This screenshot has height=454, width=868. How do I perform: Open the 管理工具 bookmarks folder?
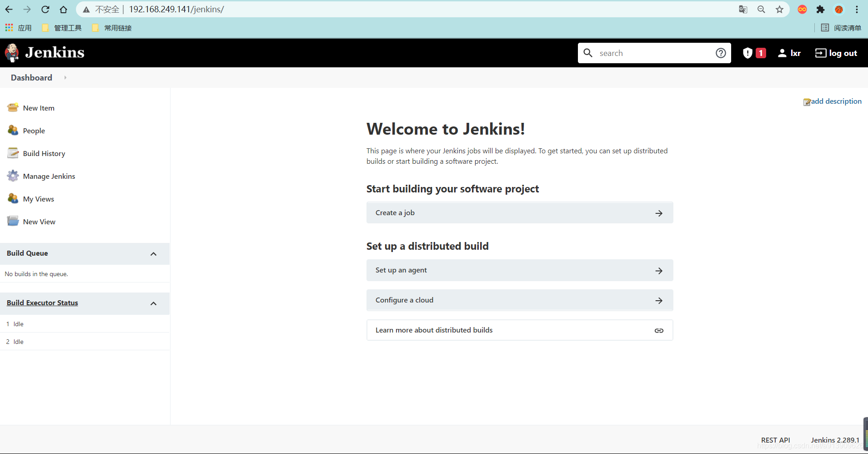(62, 28)
